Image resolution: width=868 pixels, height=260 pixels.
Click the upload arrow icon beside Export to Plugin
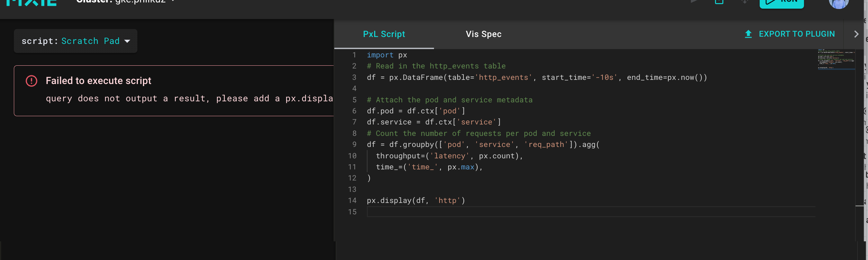coord(748,34)
